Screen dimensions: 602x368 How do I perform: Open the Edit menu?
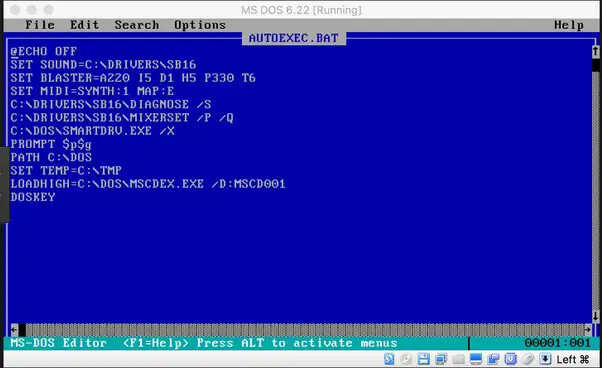tap(84, 25)
